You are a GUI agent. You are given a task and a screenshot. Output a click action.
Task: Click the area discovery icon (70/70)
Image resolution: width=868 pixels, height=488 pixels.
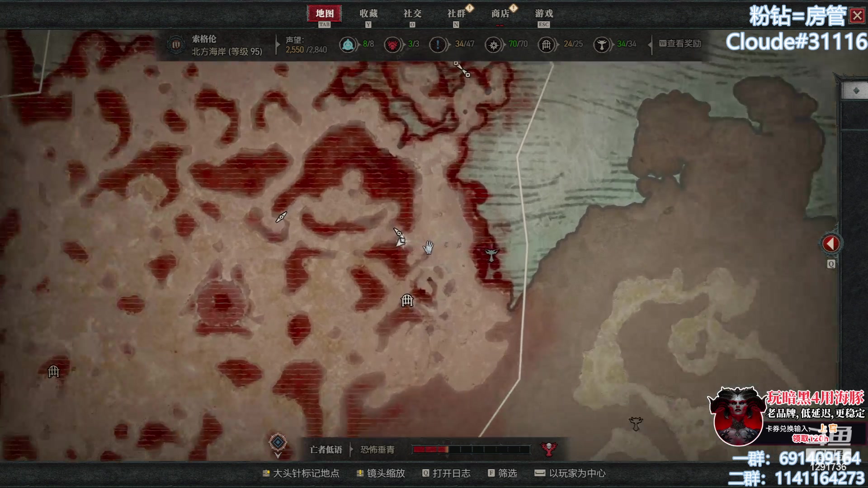(x=493, y=44)
